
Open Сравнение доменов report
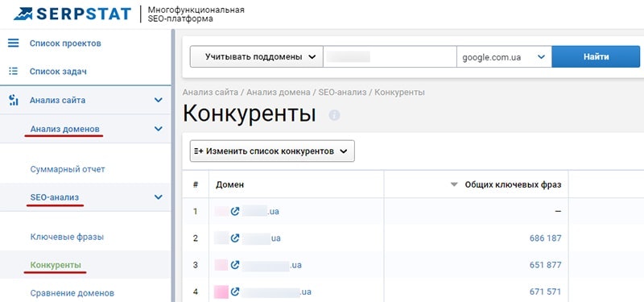coord(72,293)
